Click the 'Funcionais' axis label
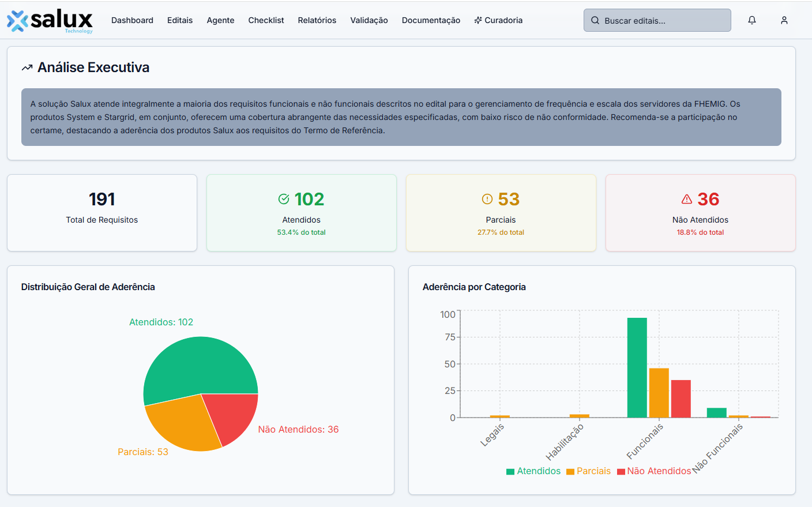This screenshot has width=812, height=507. point(645,441)
